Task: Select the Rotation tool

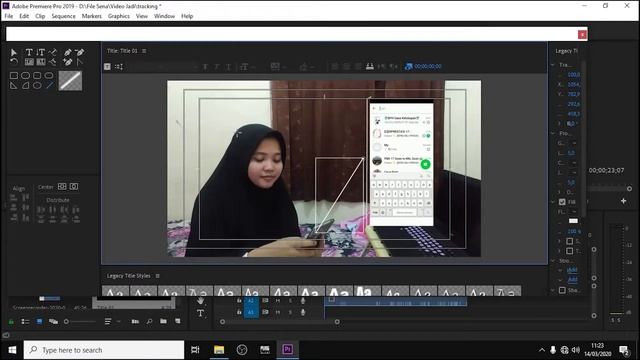Action: [14, 62]
